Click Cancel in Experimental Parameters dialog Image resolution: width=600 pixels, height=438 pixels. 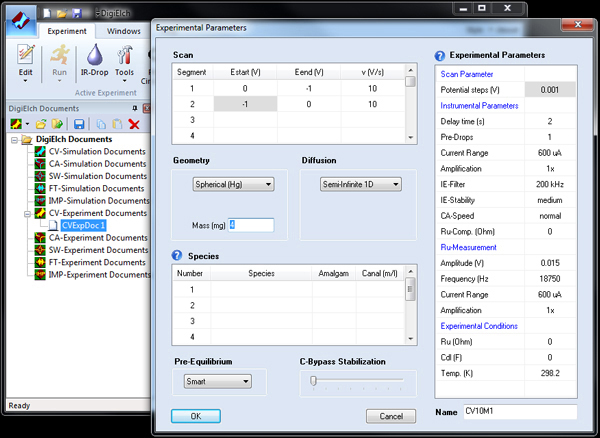point(391,416)
